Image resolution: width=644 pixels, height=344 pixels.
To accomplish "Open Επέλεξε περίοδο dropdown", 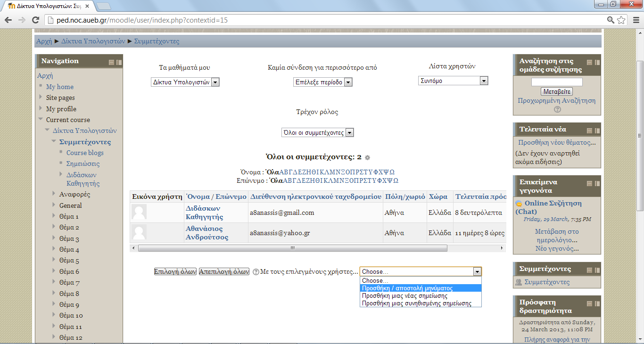I will tap(322, 82).
